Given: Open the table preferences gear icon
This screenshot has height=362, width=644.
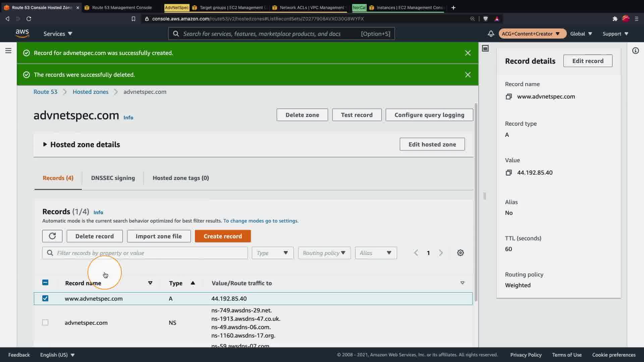Looking at the screenshot, I should 460,253.
